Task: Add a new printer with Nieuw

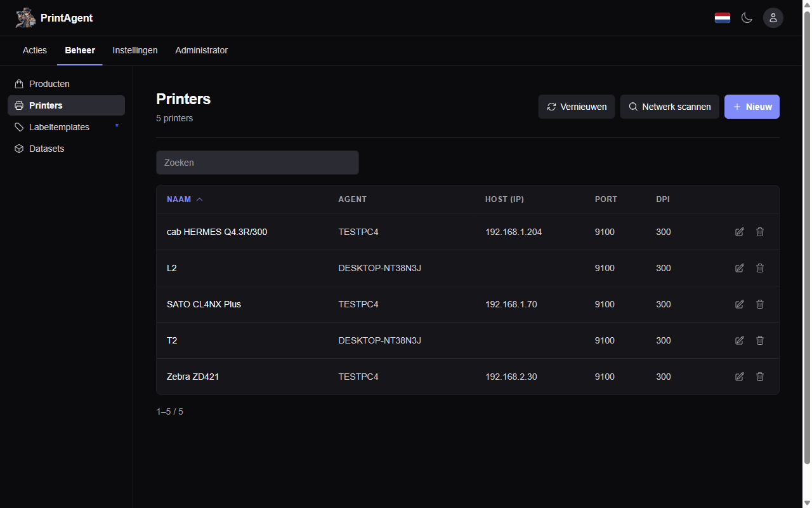Action: pyautogui.click(x=752, y=107)
